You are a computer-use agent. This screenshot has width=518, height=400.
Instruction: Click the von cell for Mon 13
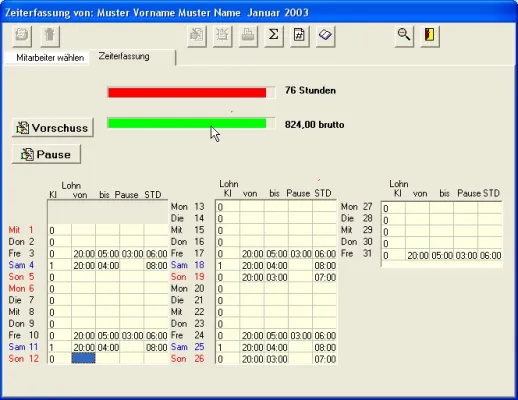pyautogui.click(x=252, y=207)
